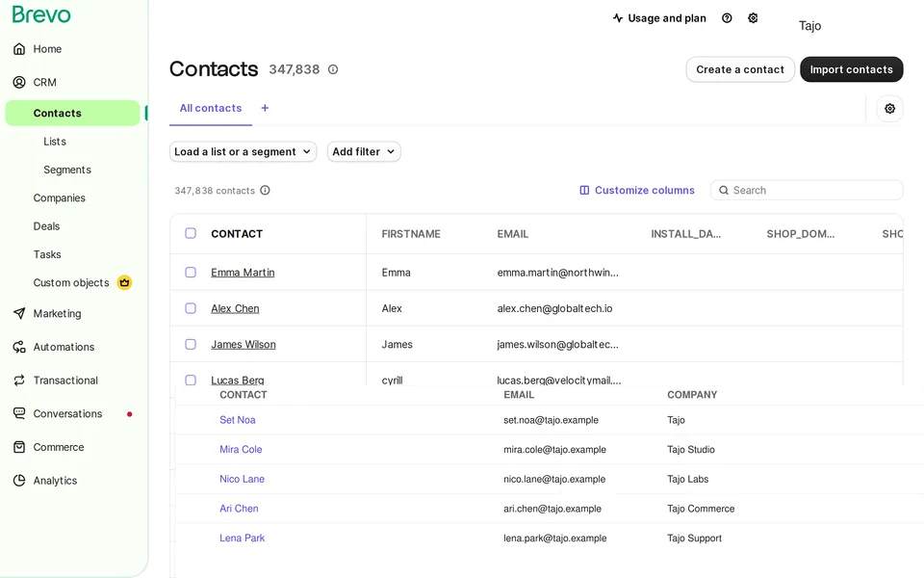Go to Deals in the sidebar
The image size is (924, 578).
click(x=46, y=226)
